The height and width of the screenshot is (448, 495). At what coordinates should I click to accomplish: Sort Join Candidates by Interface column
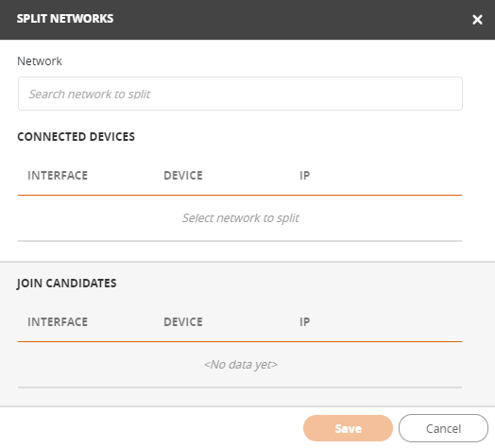[x=58, y=322]
